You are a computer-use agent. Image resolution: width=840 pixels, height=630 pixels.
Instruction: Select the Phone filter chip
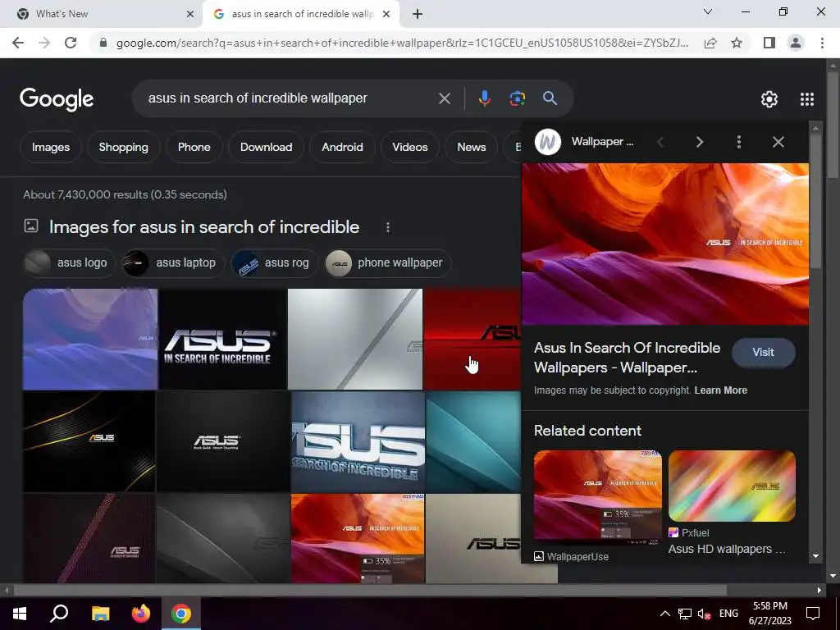click(x=194, y=147)
